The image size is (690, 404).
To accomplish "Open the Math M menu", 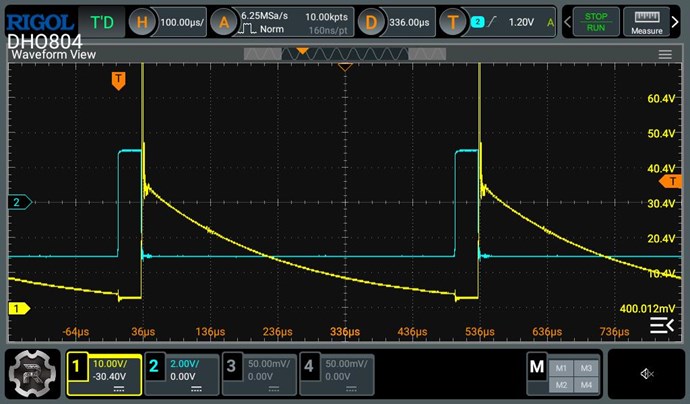I will tap(537, 366).
